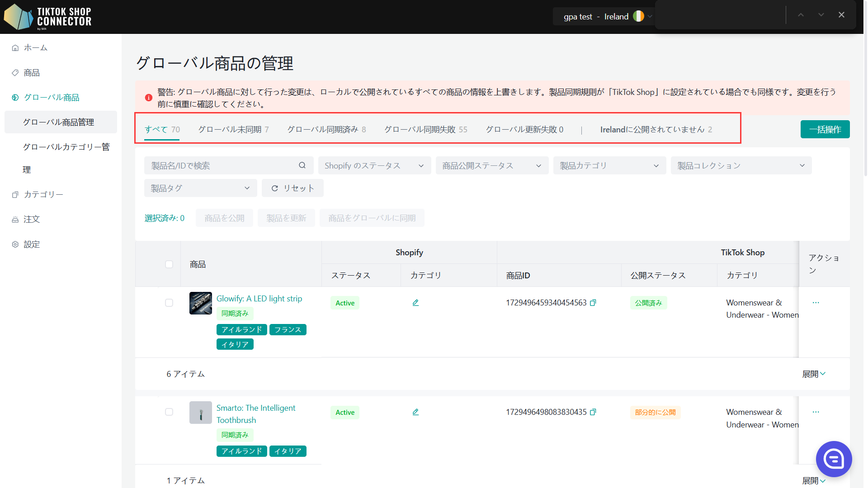The width and height of the screenshot is (868, 488).
Task: Click the Ireland flag icon
Action: (638, 16)
